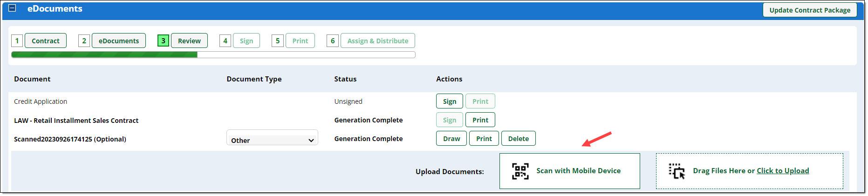The height and width of the screenshot is (196, 868).
Task: Click the Click to Upload link
Action: point(783,171)
